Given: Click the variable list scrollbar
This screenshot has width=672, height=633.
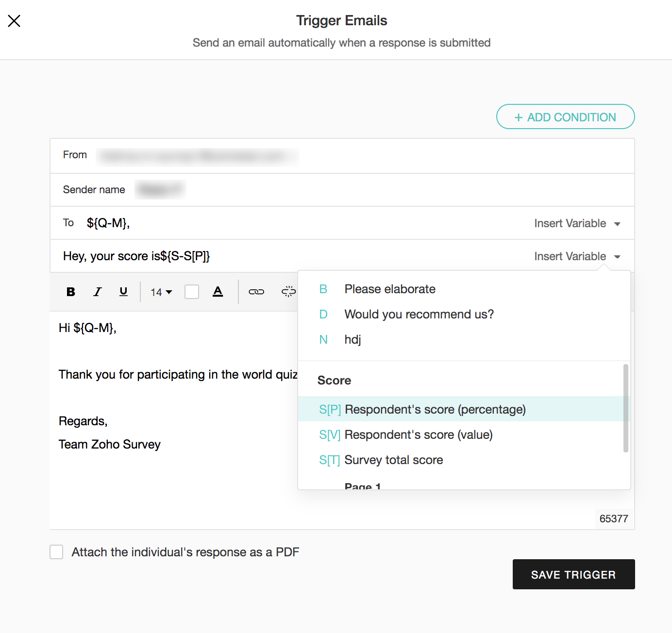Looking at the screenshot, I should pos(626,408).
